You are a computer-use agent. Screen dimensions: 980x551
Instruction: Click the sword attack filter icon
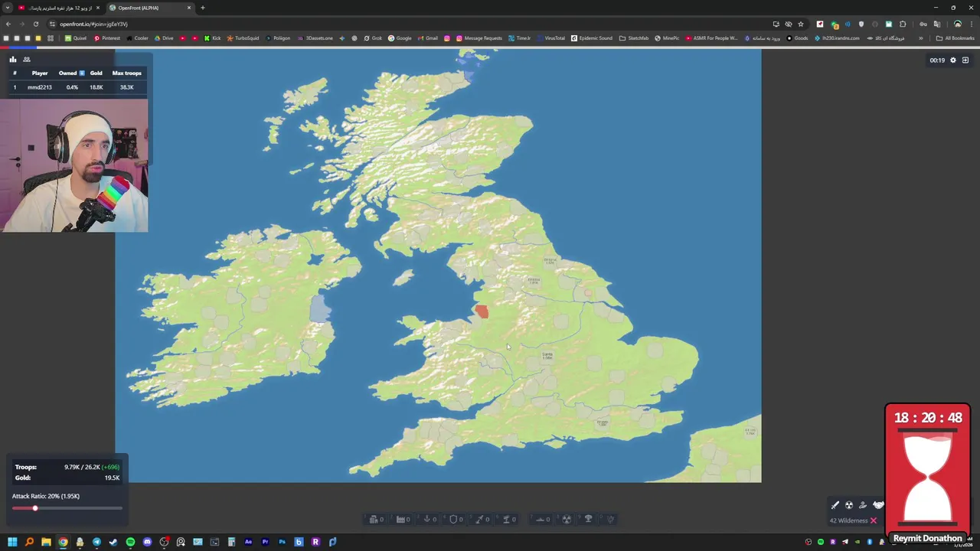coord(835,505)
